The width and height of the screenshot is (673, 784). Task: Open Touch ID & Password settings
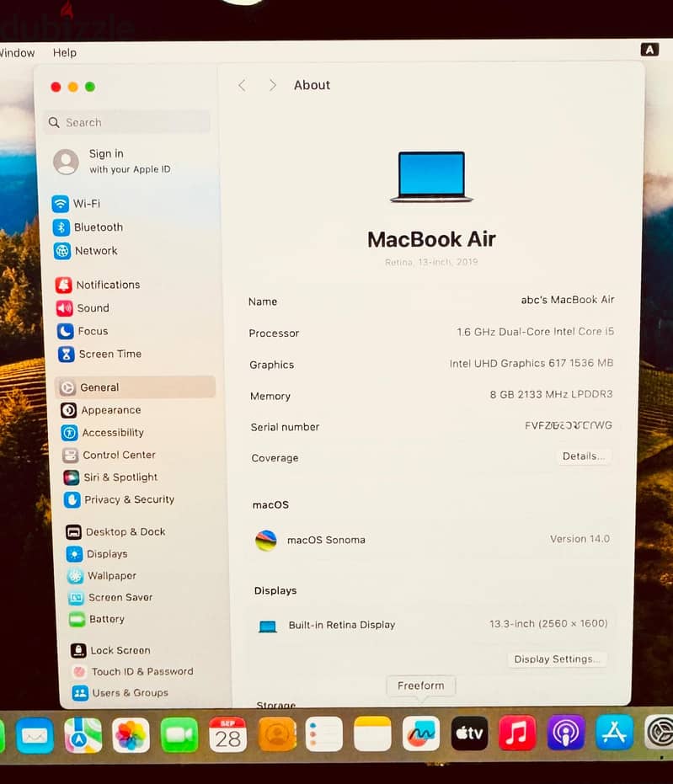(x=133, y=671)
